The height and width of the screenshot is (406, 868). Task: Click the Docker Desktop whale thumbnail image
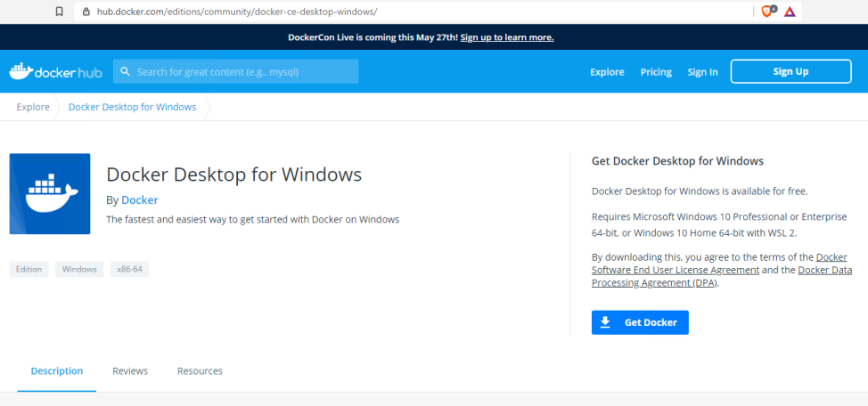click(50, 193)
